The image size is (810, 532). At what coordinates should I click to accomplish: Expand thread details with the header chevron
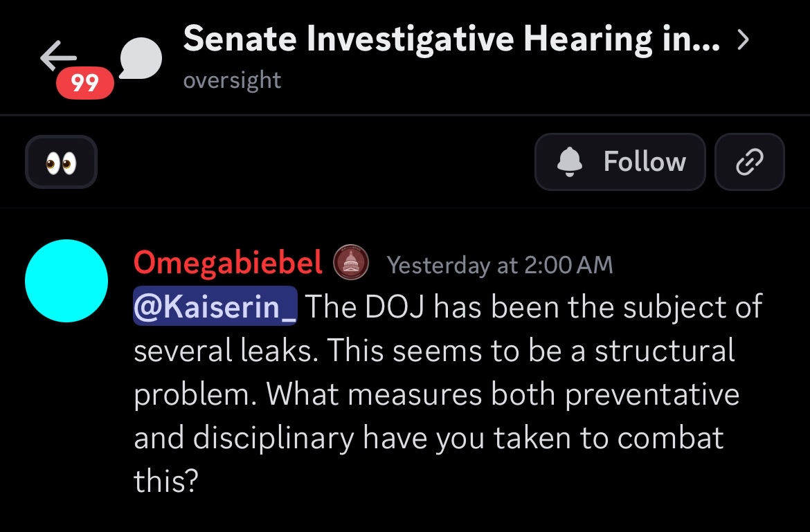(743, 41)
